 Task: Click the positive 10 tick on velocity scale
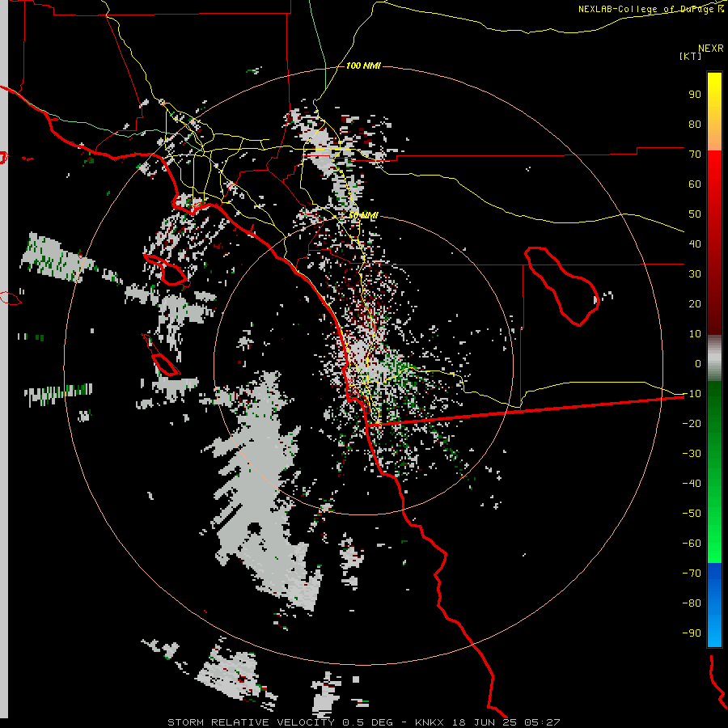tap(695, 334)
